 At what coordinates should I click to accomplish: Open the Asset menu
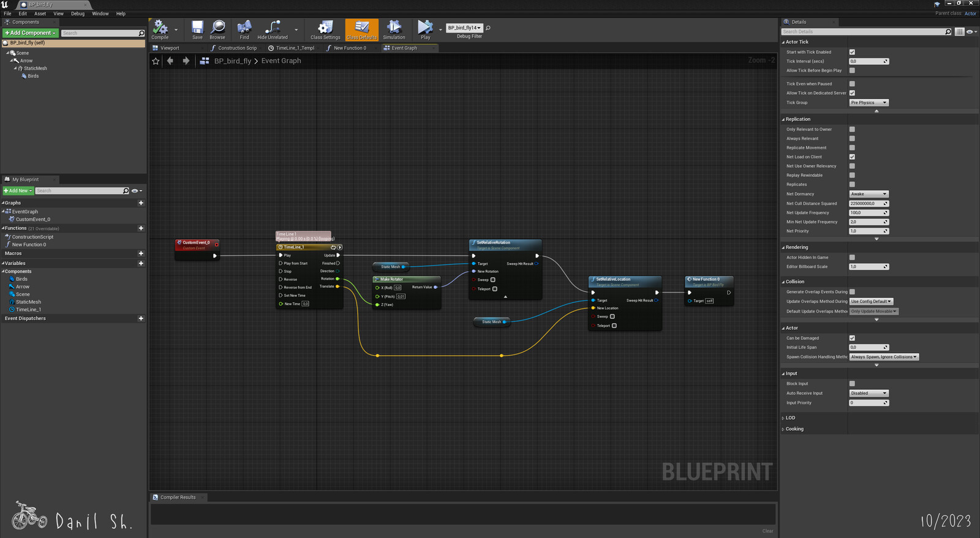40,13
